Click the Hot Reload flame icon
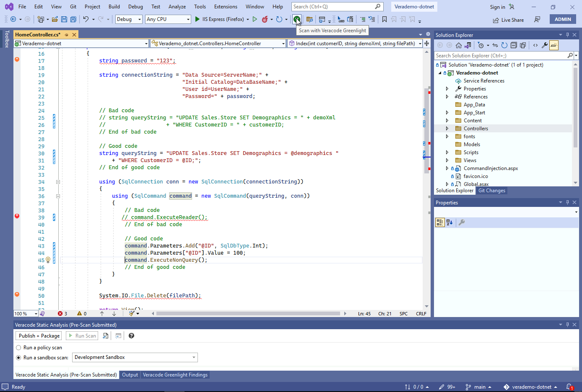Viewport: 582px width, 392px height. 265,19
